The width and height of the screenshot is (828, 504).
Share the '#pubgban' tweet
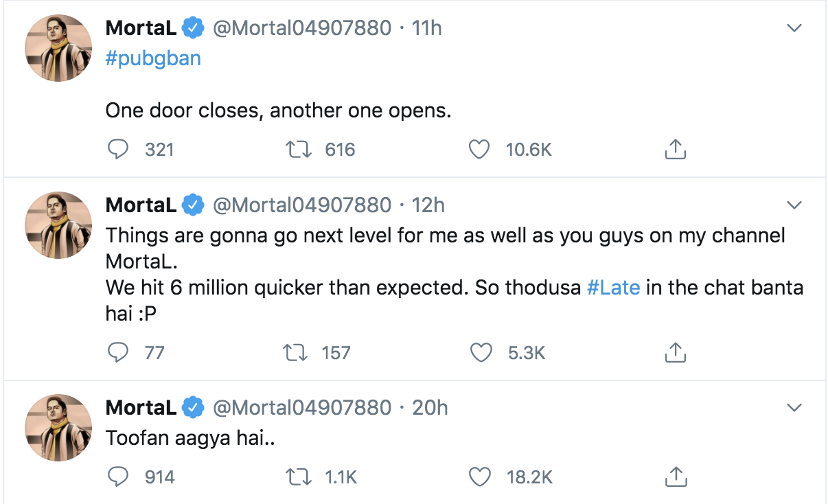click(x=675, y=148)
